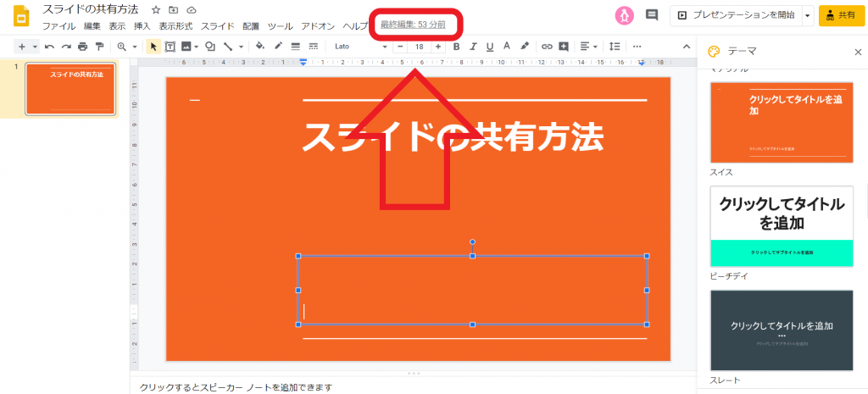Screen dimensions: 868x394
Task: Expand the insert image dropdown arrow
Action: [x=197, y=47]
